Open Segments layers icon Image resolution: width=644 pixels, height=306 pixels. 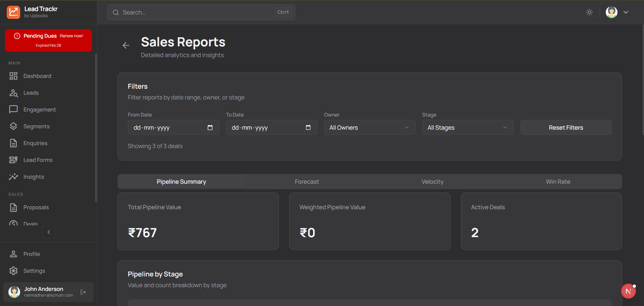pyautogui.click(x=13, y=126)
